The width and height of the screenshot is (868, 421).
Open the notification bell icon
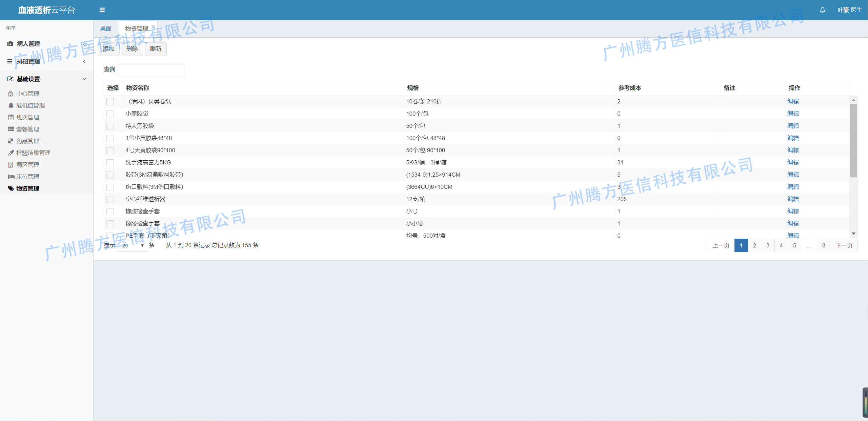pyautogui.click(x=822, y=10)
